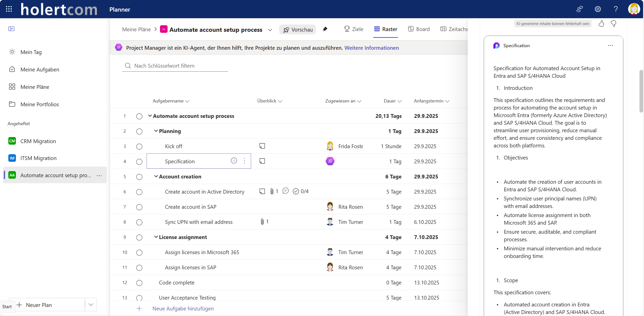Mark the Kick off task complete
Image resolution: width=644 pixels, height=316 pixels.
pos(139,146)
